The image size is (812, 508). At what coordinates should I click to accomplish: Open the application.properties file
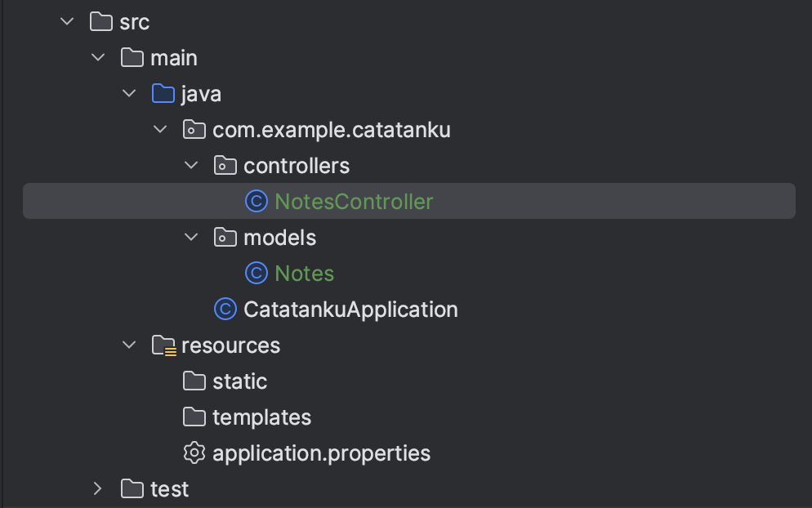click(321, 453)
